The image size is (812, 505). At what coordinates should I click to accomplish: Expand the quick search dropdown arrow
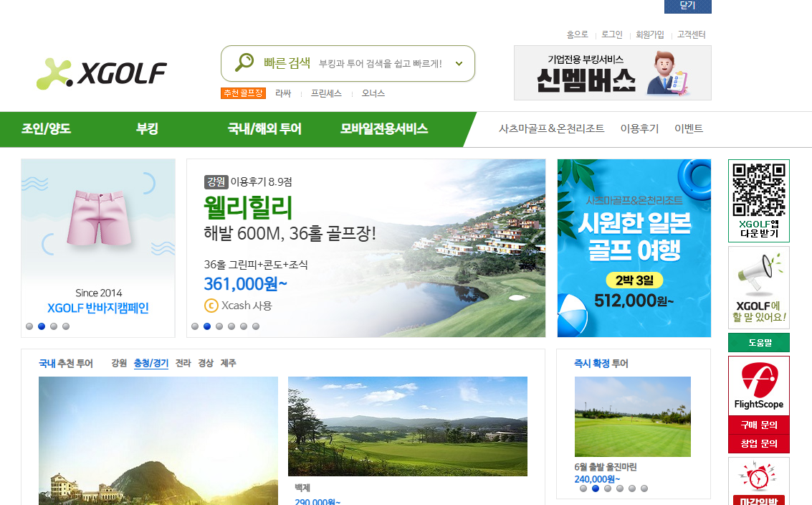pos(459,64)
